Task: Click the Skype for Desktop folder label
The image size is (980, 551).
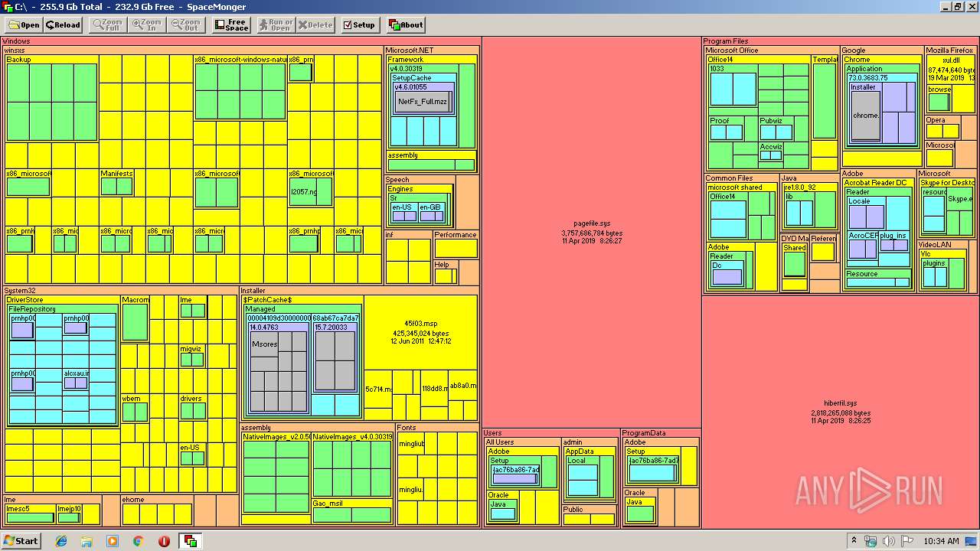Action: point(948,183)
